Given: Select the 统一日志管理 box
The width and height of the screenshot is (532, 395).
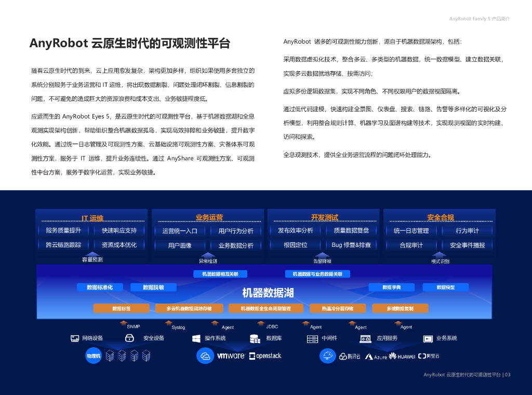Looking at the screenshot, I should point(411,231).
